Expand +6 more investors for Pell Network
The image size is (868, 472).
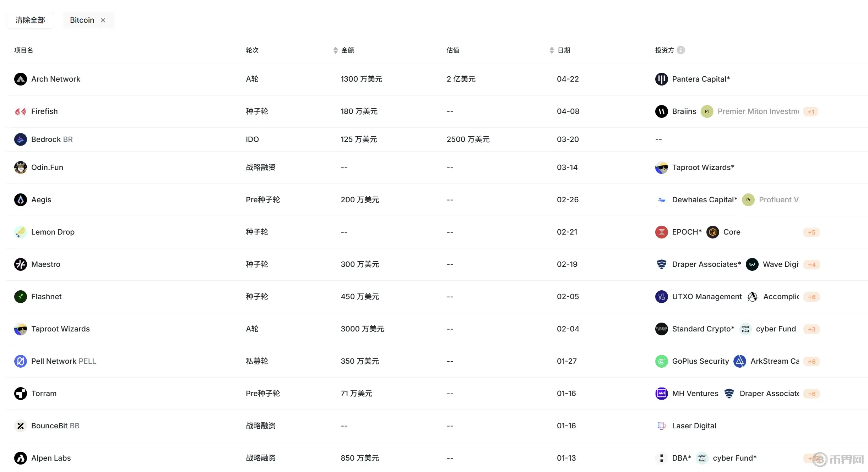[812, 362]
